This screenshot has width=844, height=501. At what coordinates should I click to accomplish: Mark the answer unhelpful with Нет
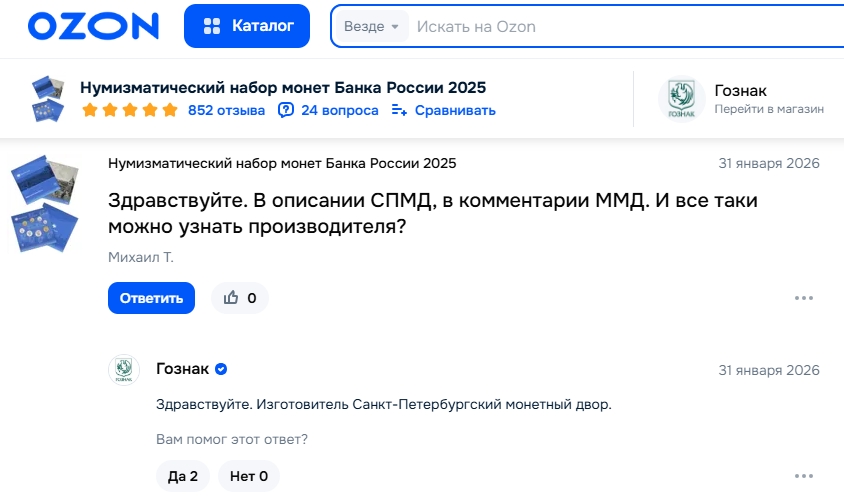coord(248,476)
